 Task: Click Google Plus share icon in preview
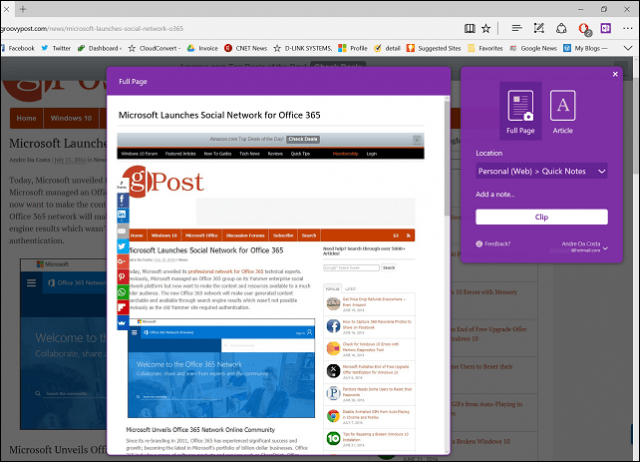[x=122, y=261]
